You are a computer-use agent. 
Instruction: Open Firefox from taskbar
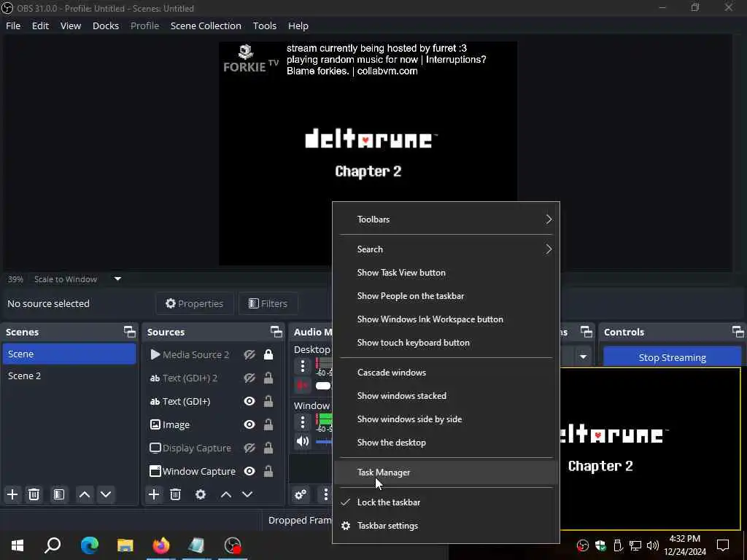click(x=161, y=545)
